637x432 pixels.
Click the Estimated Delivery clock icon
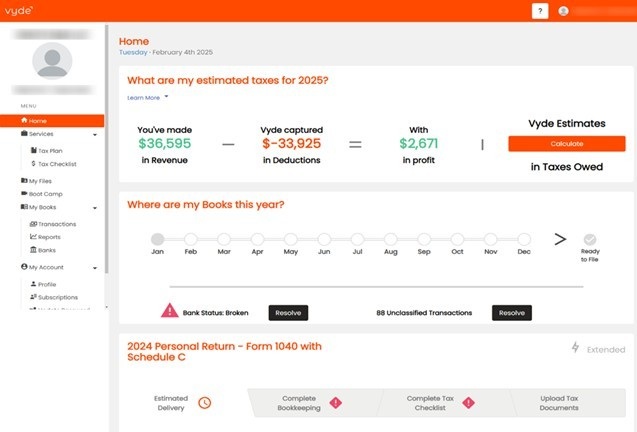click(204, 403)
